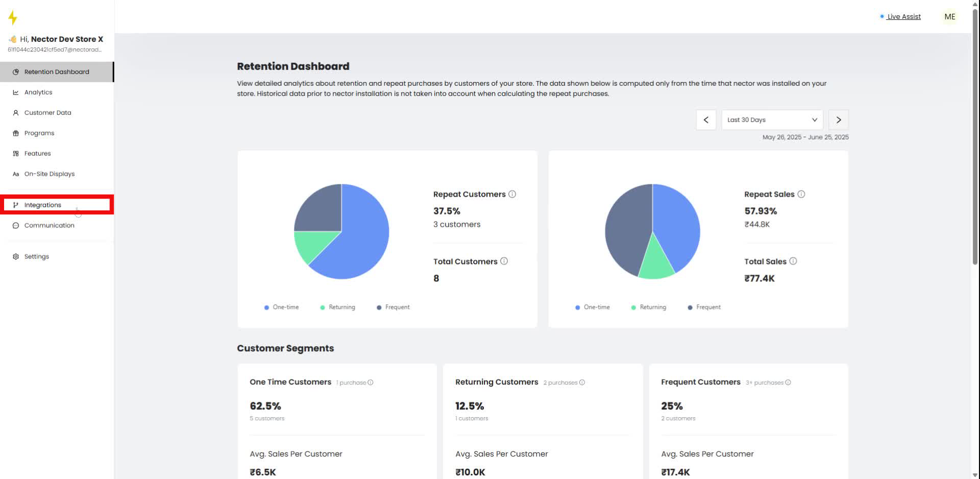Select Customer Data in the sidebar
Screen dimensions: 980x479
[47, 112]
